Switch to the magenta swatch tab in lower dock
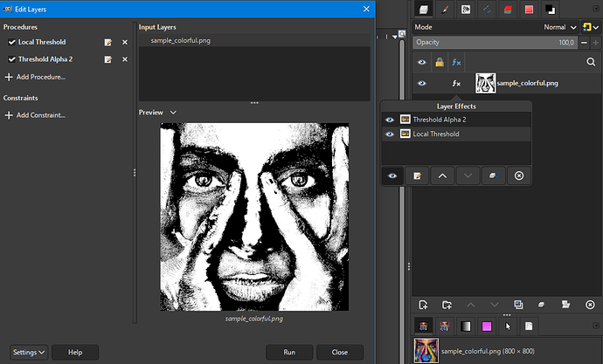This screenshot has width=603, height=364. point(487,326)
